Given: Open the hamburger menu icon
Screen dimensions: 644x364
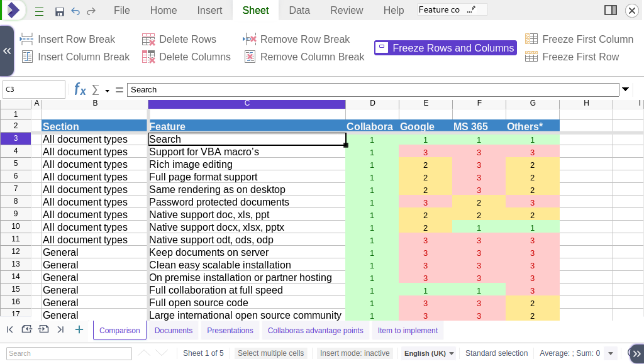Looking at the screenshot, I should tap(40, 11).
